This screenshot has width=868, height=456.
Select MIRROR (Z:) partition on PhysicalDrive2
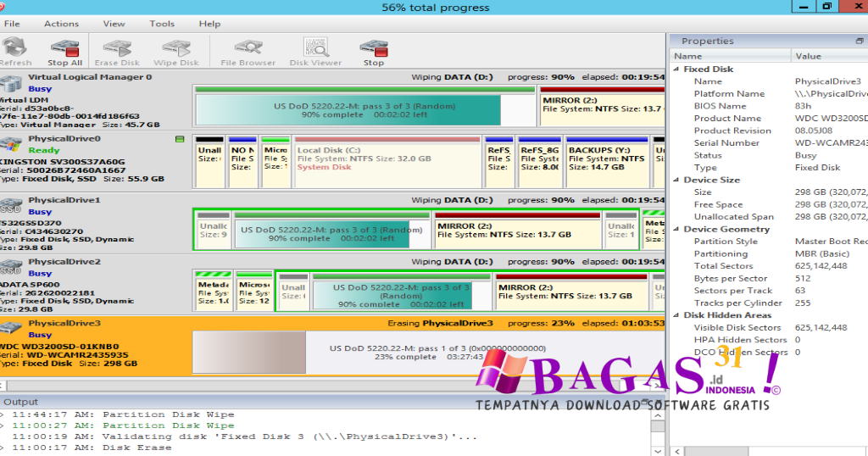572,292
